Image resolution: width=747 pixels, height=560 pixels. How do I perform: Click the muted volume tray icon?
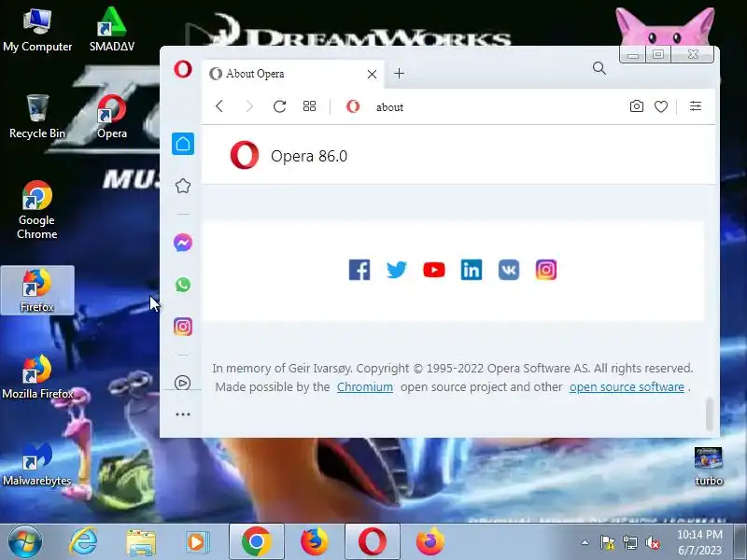pos(652,542)
